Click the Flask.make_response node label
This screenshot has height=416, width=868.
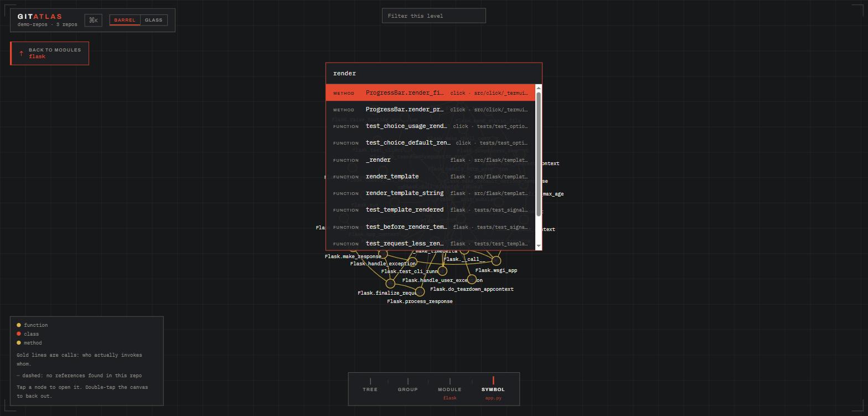click(x=353, y=256)
